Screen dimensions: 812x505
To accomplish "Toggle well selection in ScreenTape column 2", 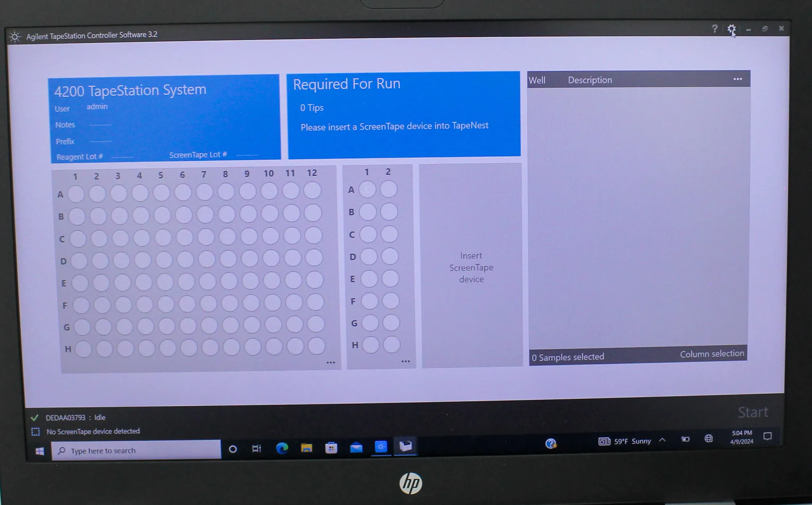I will [388, 173].
